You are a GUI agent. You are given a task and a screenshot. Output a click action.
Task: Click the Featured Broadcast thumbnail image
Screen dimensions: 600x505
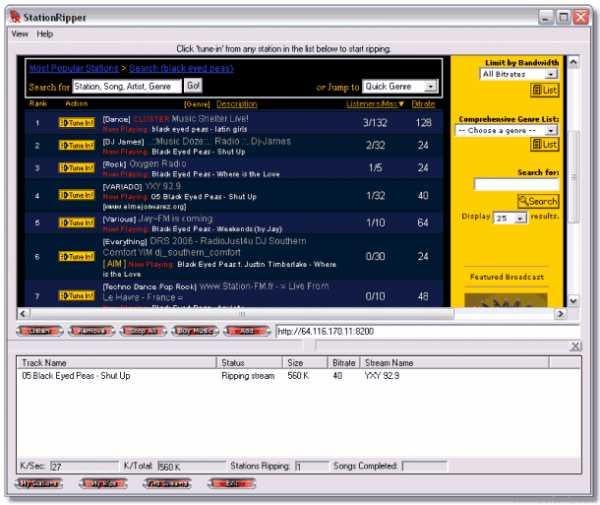(x=506, y=300)
